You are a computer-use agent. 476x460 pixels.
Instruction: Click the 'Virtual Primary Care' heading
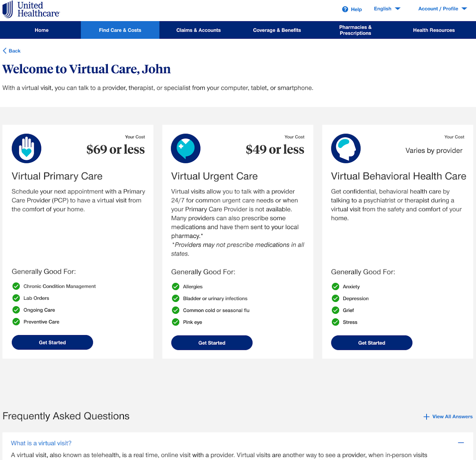(57, 176)
